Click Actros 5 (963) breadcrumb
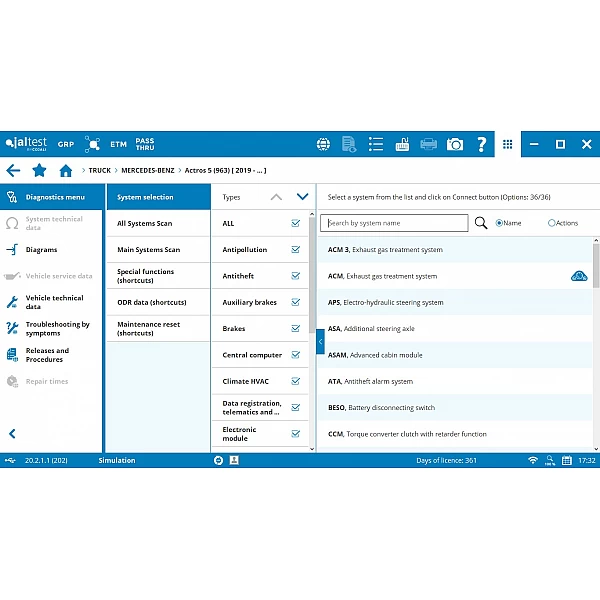600x600 pixels. coord(225,170)
